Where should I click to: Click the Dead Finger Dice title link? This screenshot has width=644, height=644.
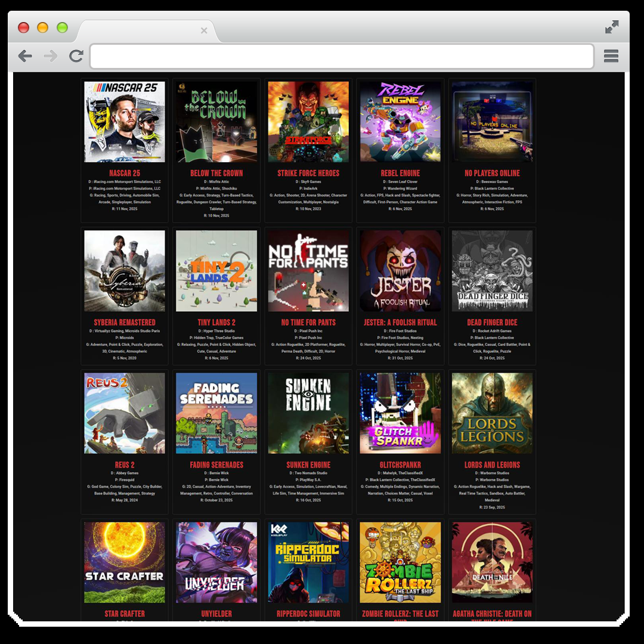click(492, 323)
